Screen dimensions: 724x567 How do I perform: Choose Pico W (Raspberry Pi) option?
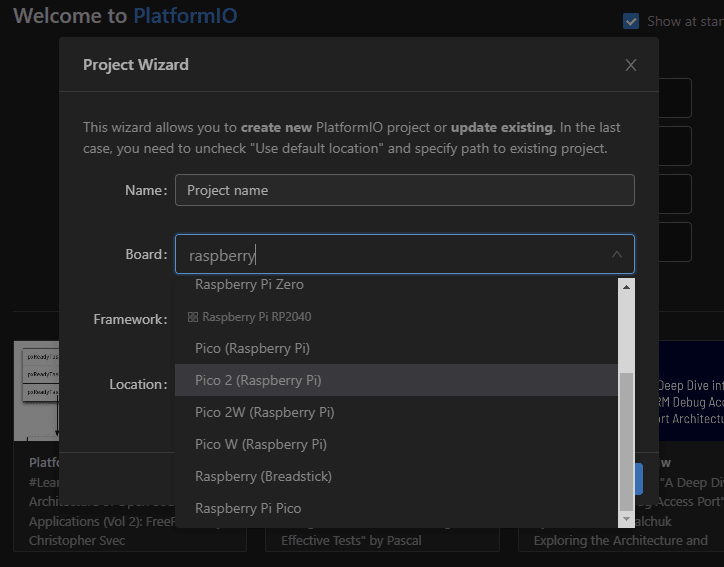(260, 444)
